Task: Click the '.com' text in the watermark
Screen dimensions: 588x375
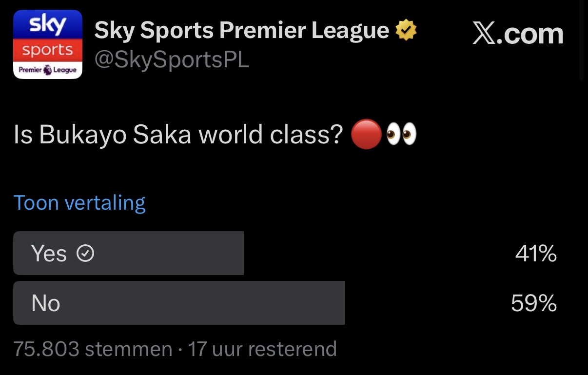Action: (x=532, y=34)
